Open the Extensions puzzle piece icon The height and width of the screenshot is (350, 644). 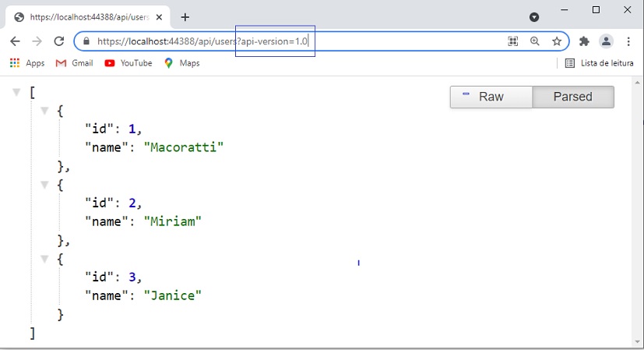click(x=584, y=41)
